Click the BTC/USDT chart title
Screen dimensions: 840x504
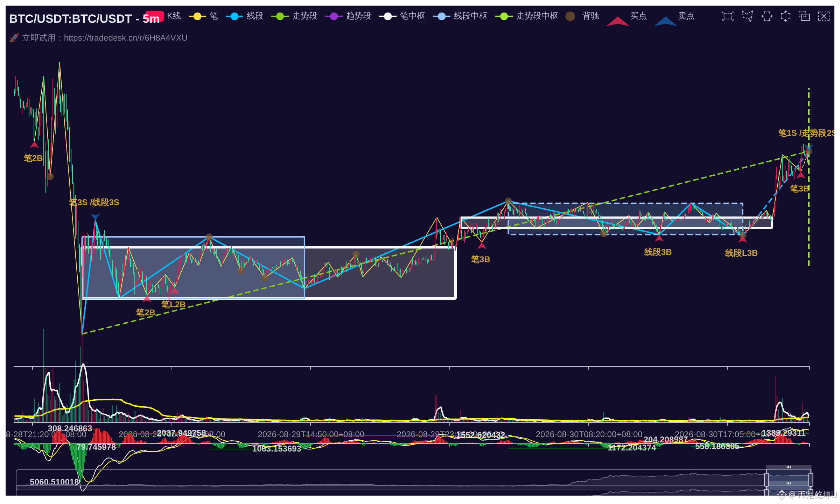coord(84,19)
